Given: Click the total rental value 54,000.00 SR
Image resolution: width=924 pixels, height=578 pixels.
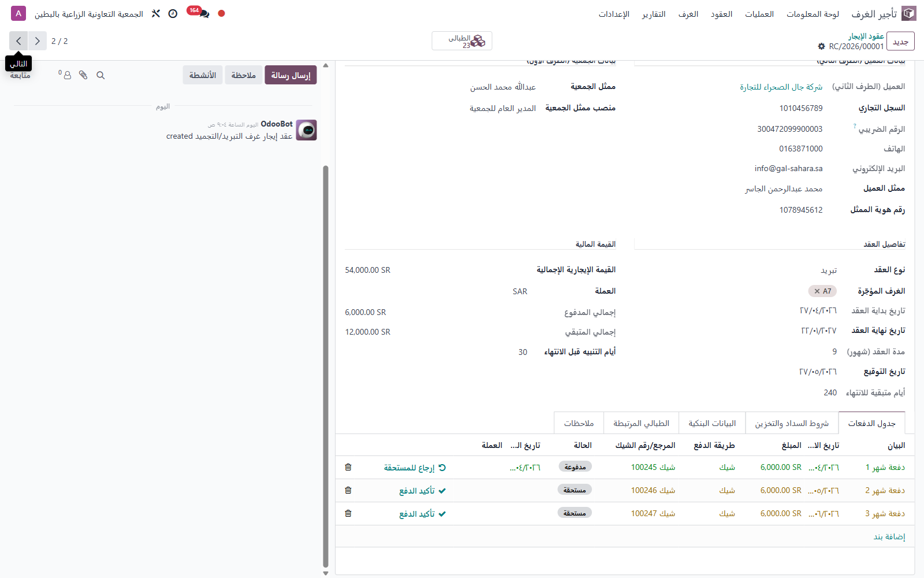Looking at the screenshot, I should tap(367, 270).
